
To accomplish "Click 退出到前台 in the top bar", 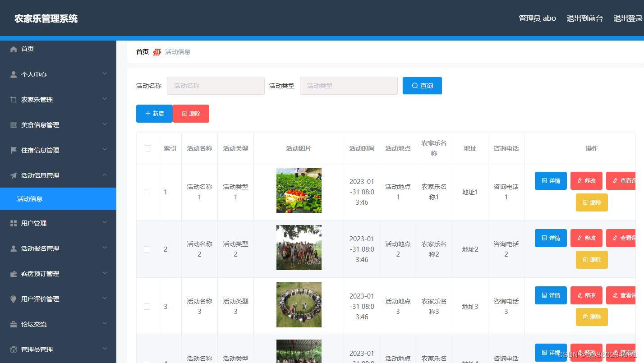I will click(x=584, y=18).
